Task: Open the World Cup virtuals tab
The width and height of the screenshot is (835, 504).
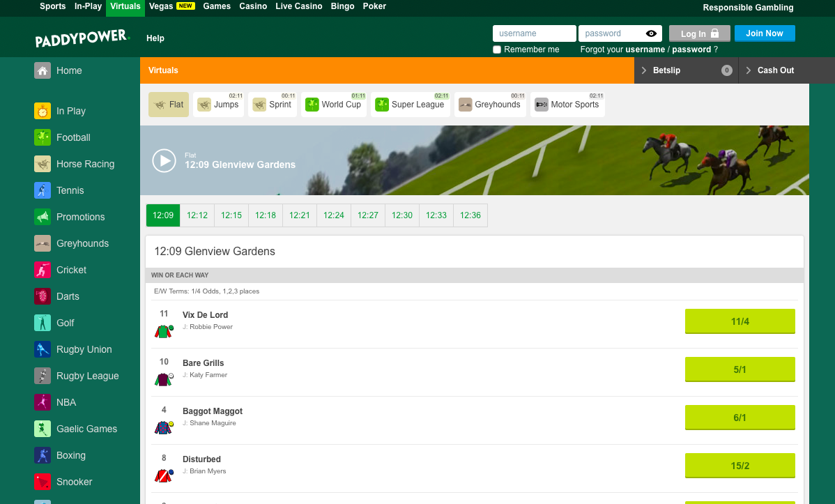Action: pyautogui.click(x=333, y=105)
